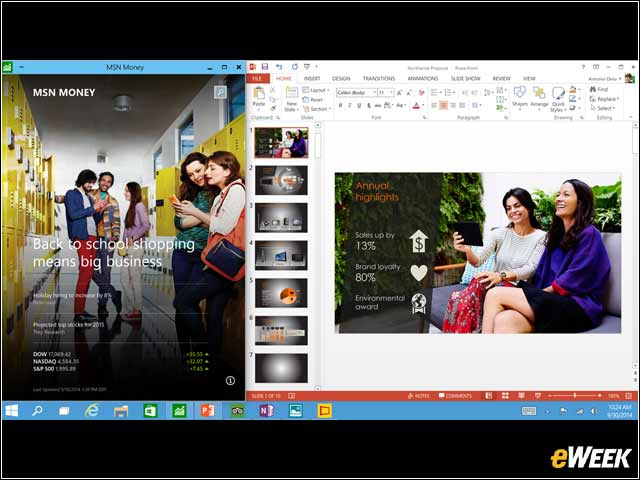Click the Shape Outline pen icon

(x=574, y=99)
